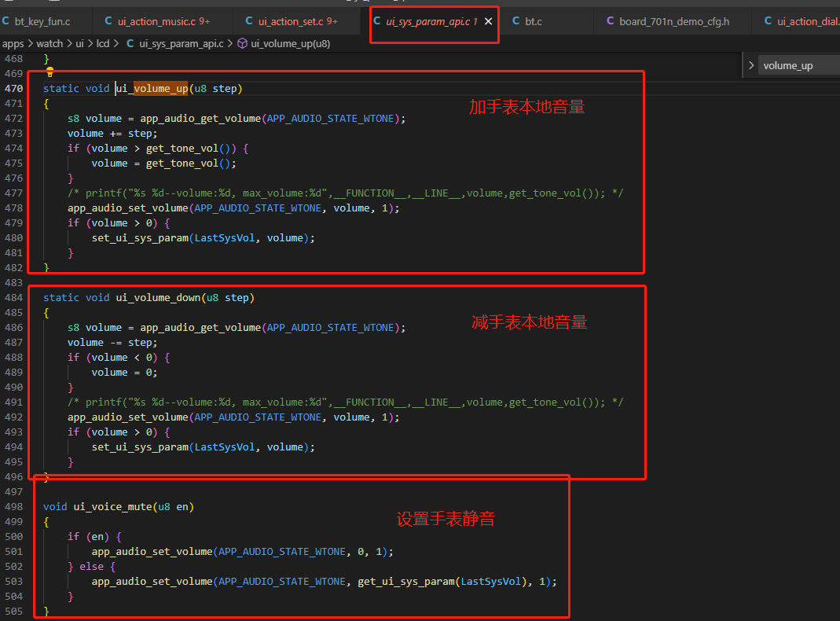Select line number 505 in the gutter
Viewport: 840px width, 621px height.
click(x=14, y=612)
